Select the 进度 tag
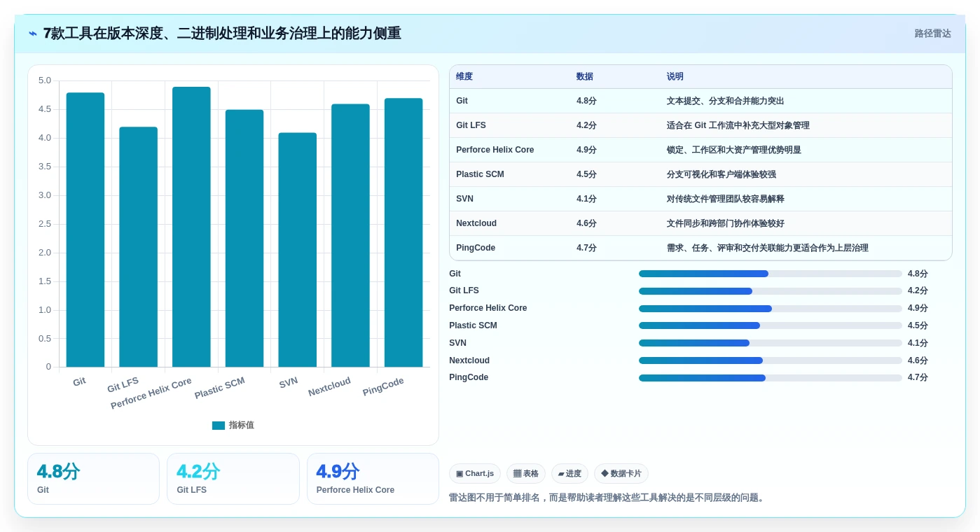The image size is (980, 532). click(x=570, y=473)
